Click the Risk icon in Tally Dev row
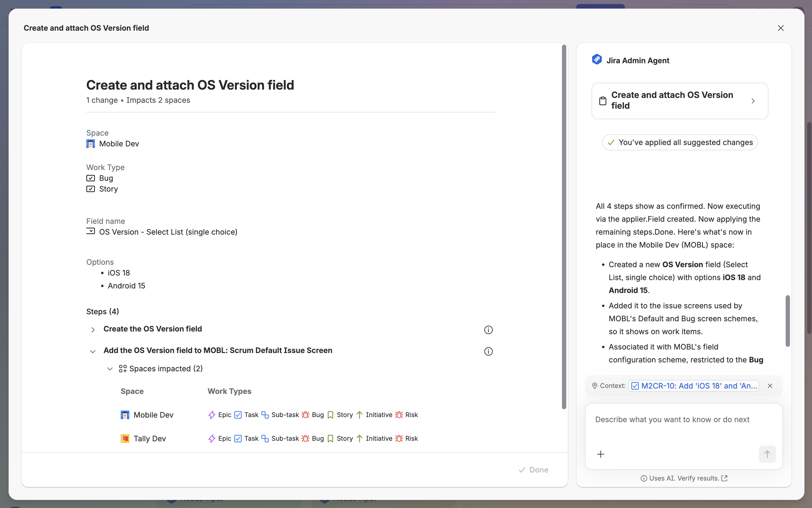The width and height of the screenshot is (812, 508). 398,439
